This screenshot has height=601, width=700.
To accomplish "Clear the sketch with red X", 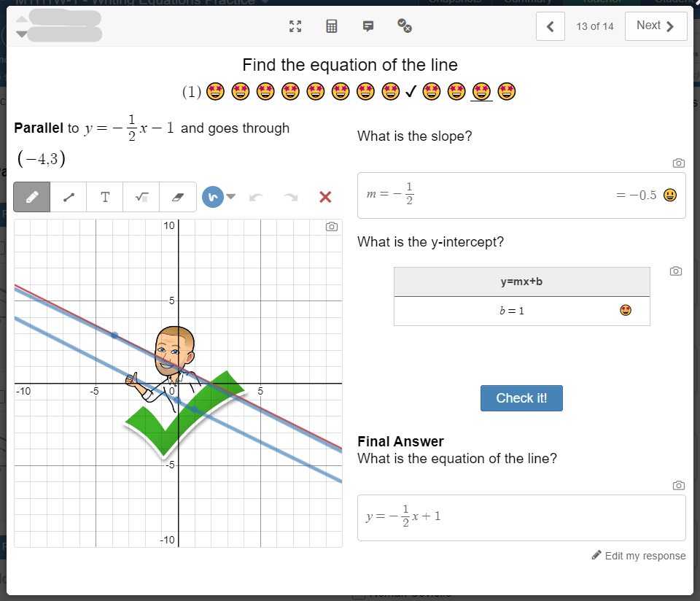I will tap(325, 197).
